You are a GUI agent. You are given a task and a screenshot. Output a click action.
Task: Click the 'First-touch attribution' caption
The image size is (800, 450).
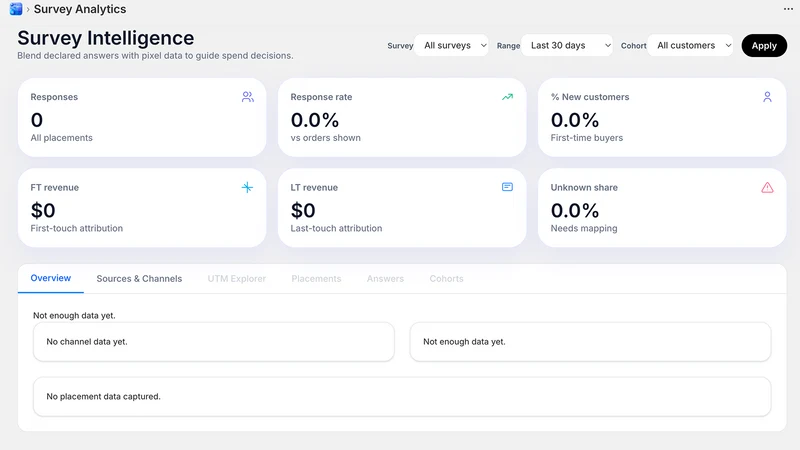[x=77, y=228]
